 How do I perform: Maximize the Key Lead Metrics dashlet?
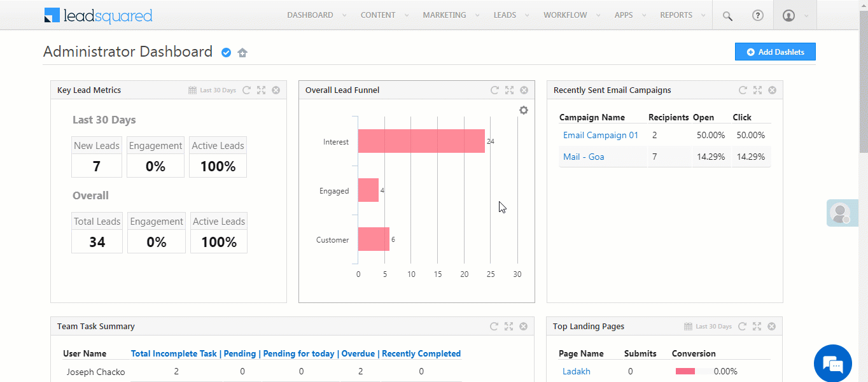[261, 90]
